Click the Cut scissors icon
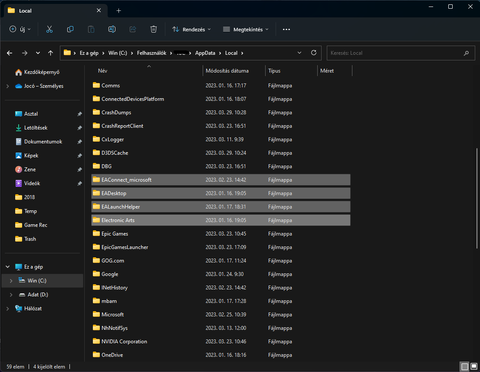Image resolution: width=480 pixels, height=372 pixels. point(49,29)
